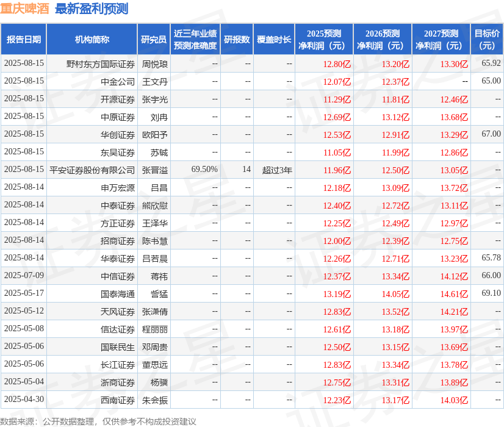Click researcher name 訾猛
Image resolution: width=504 pixels, height=427 pixels.
[x=159, y=294]
